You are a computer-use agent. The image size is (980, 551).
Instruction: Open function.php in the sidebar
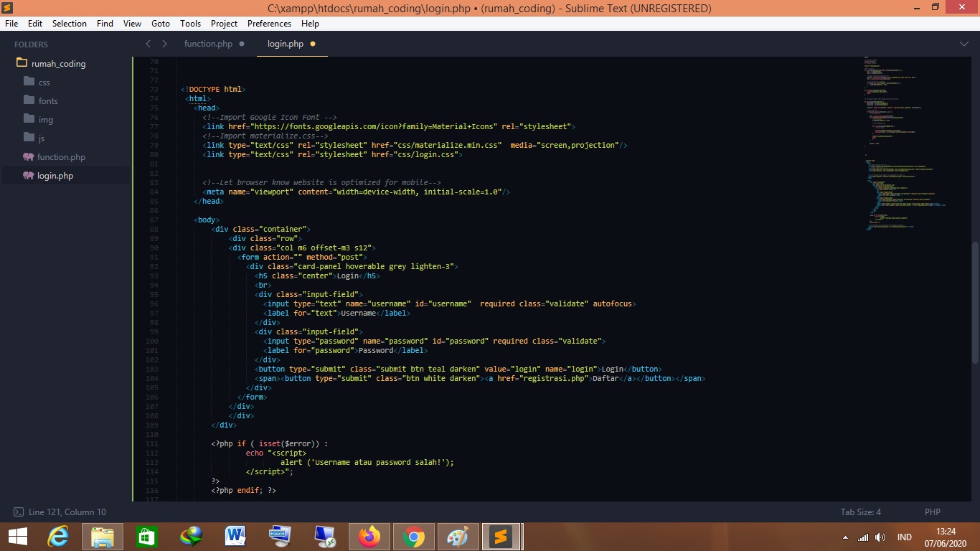pyautogui.click(x=61, y=157)
